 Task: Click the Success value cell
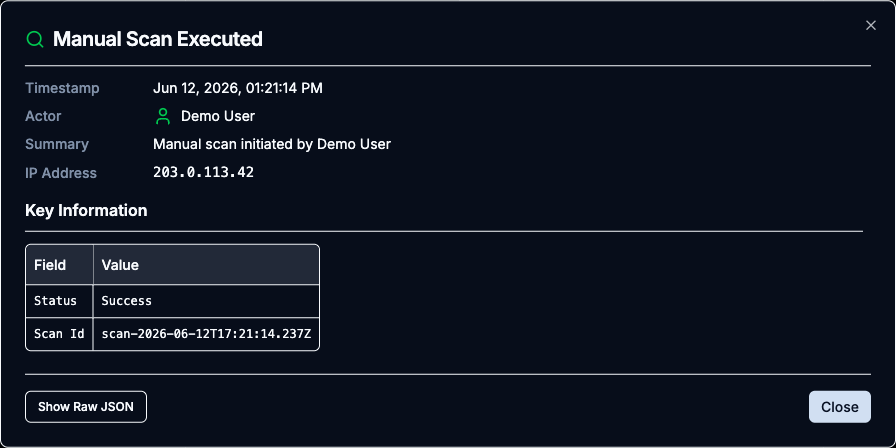tap(206, 301)
